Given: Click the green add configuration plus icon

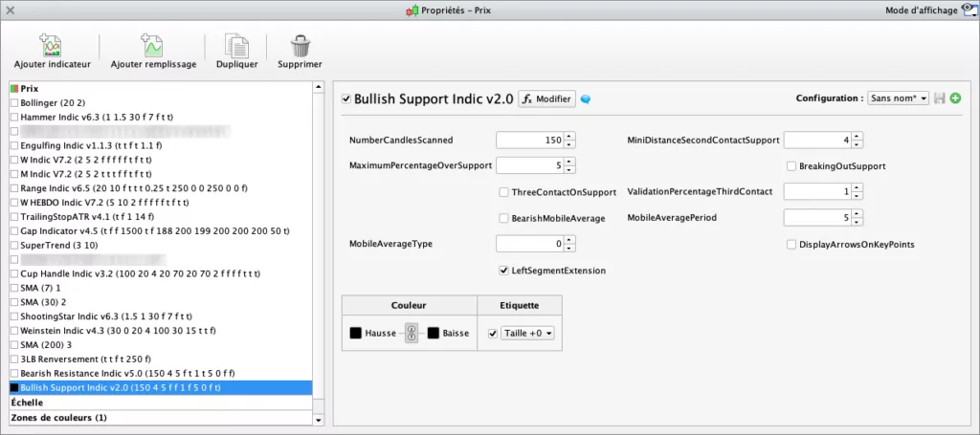Looking at the screenshot, I should pos(955,98).
